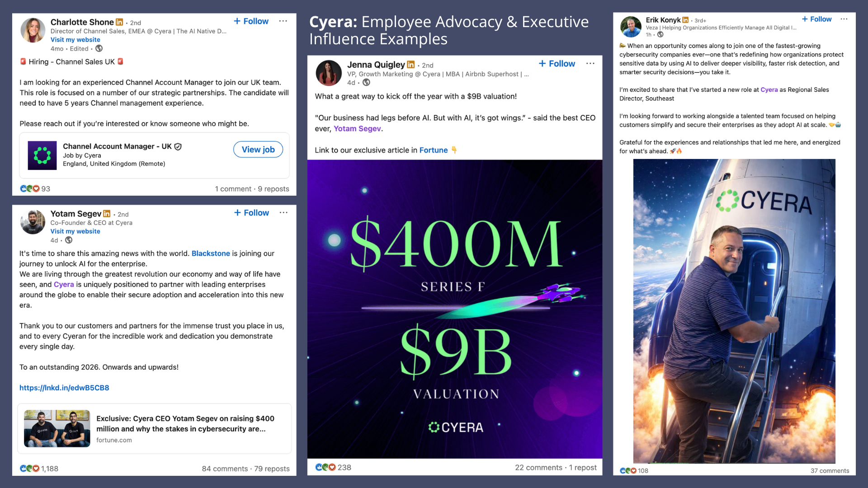Open the lnkd.in/edwB5CB8 link
The image size is (868, 488).
pyautogui.click(x=64, y=388)
